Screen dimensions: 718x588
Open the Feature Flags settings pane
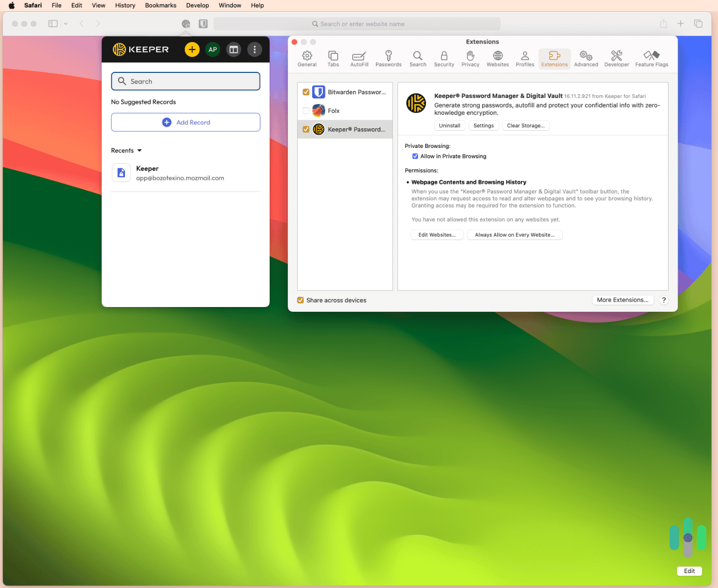pos(651,59)
